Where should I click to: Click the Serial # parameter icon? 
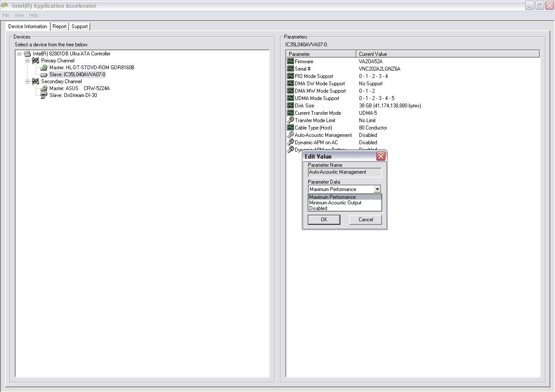(x=291, y=69)
